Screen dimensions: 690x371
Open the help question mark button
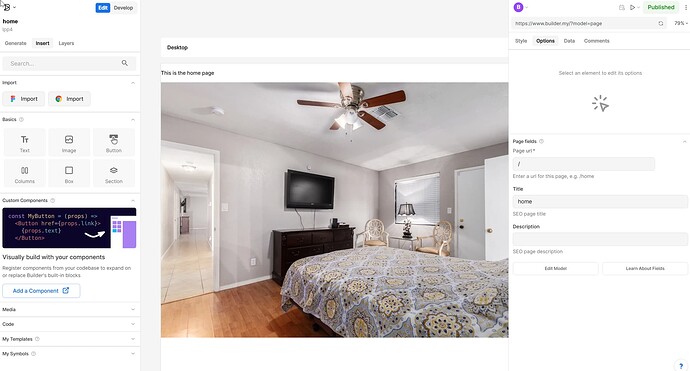[x=681, y=365]
